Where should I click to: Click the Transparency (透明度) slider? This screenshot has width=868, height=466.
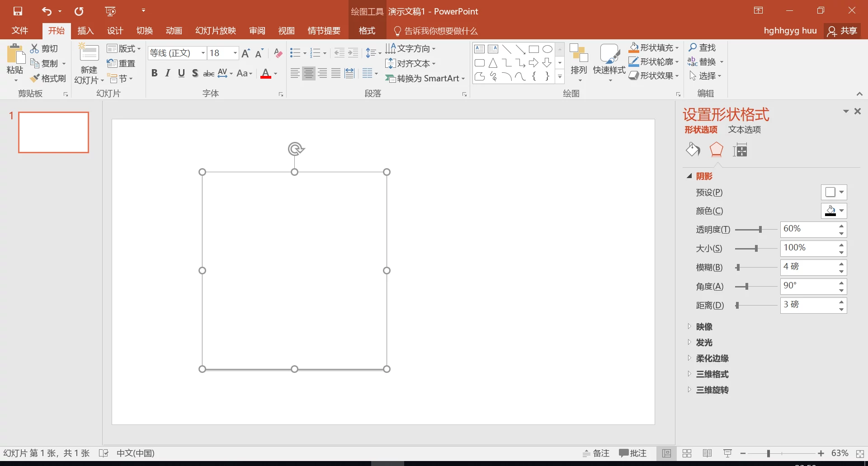pos(756,230)
